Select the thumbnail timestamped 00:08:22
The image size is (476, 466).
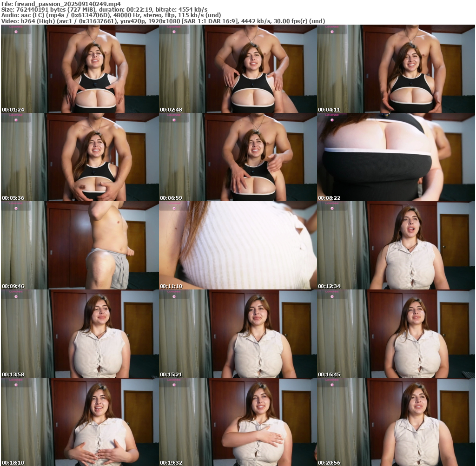tap(396, 157)
